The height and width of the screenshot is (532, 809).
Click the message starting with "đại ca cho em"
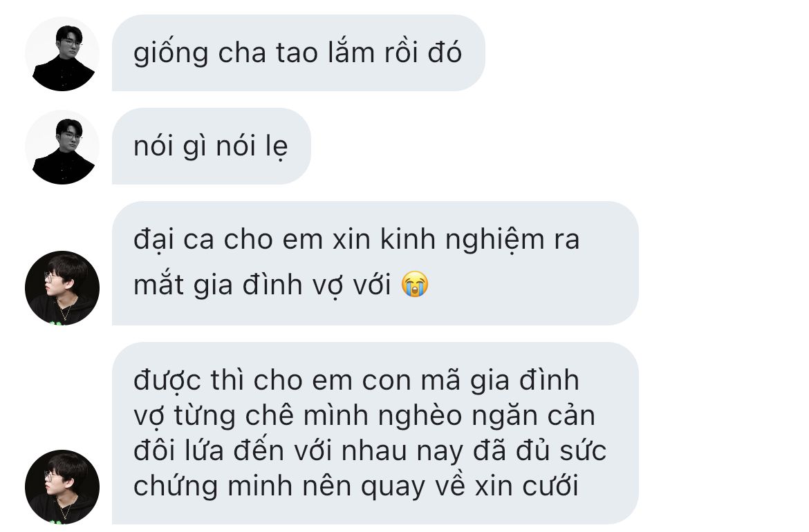375,263
